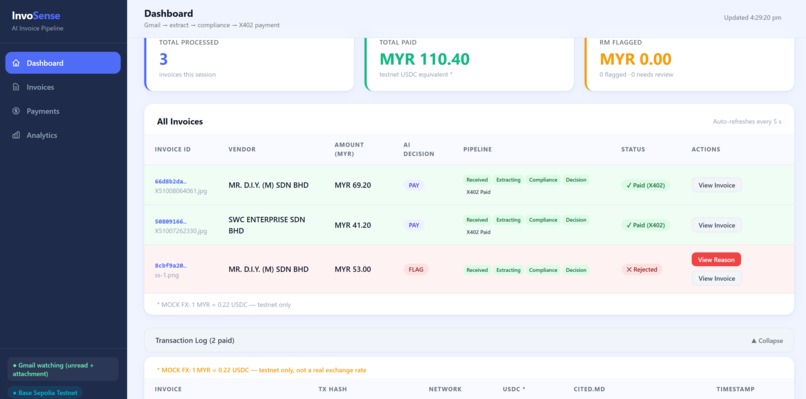Open invoice ID 8cbf9a20 link
806x399 pixels.
click(171, 266)
